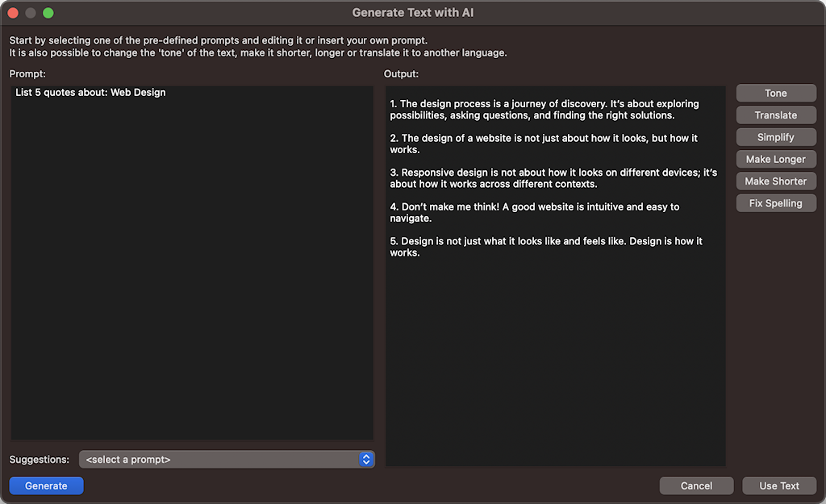826x504 pixels.
Task: Simplify the generated output text
Action: (x=776, y=137)
